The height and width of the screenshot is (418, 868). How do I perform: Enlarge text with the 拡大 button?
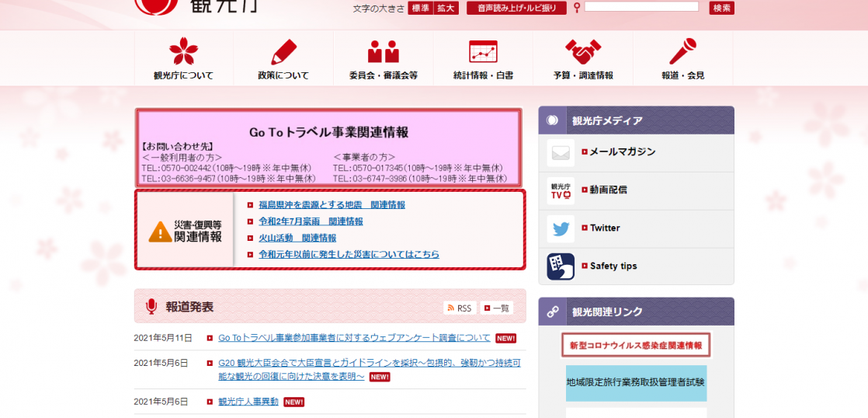tap(446, 8)
